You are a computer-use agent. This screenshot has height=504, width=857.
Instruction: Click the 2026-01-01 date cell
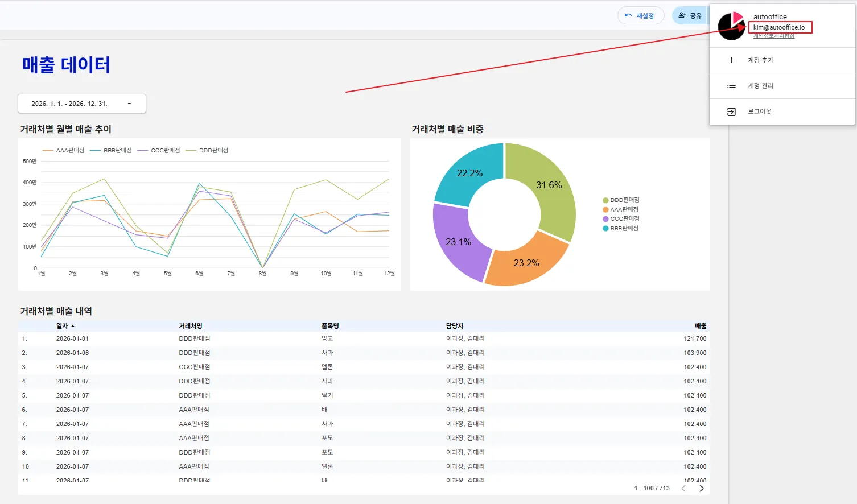point(72,338)
